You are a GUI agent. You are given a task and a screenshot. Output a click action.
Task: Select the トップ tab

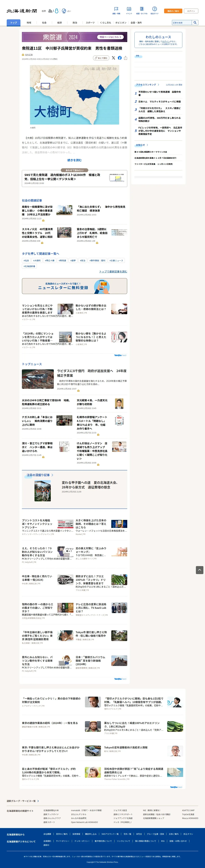[13, 23]
